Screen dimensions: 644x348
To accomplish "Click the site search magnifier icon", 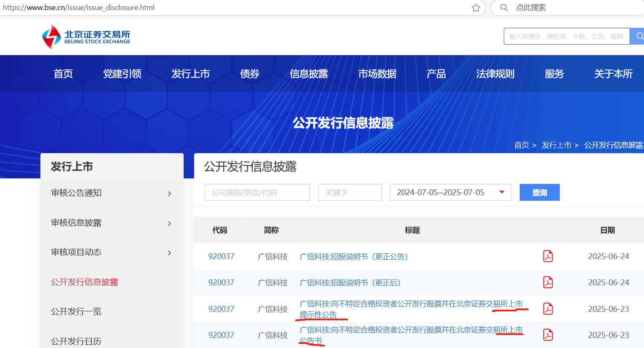I will [x=639, y=36].
